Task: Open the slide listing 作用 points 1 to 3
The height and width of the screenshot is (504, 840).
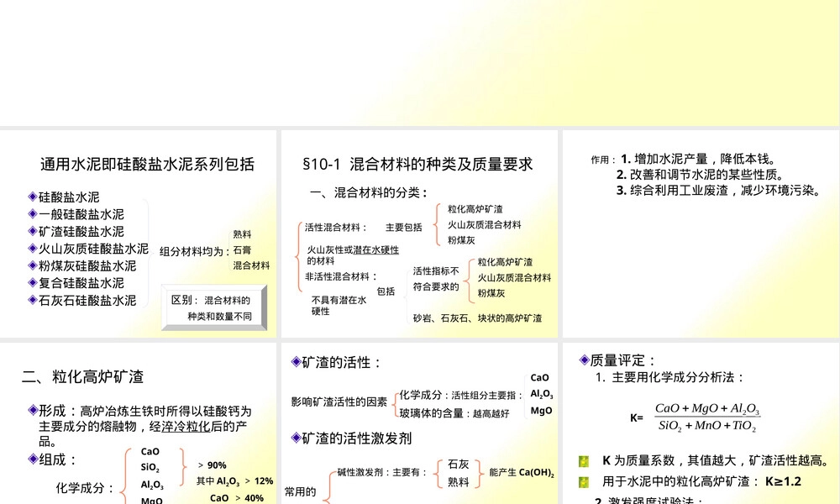Action: pyautogui.click(x=701, y=234)
